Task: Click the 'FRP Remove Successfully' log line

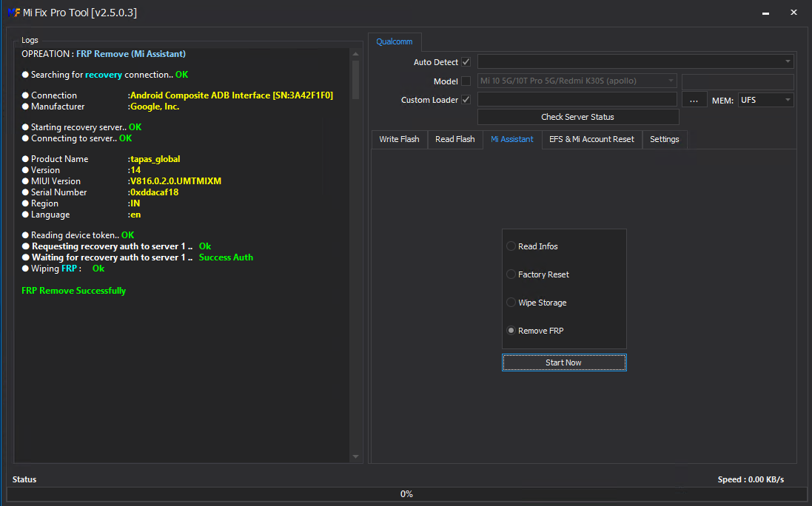Action: pyautogui.click(x=73, y=291)
